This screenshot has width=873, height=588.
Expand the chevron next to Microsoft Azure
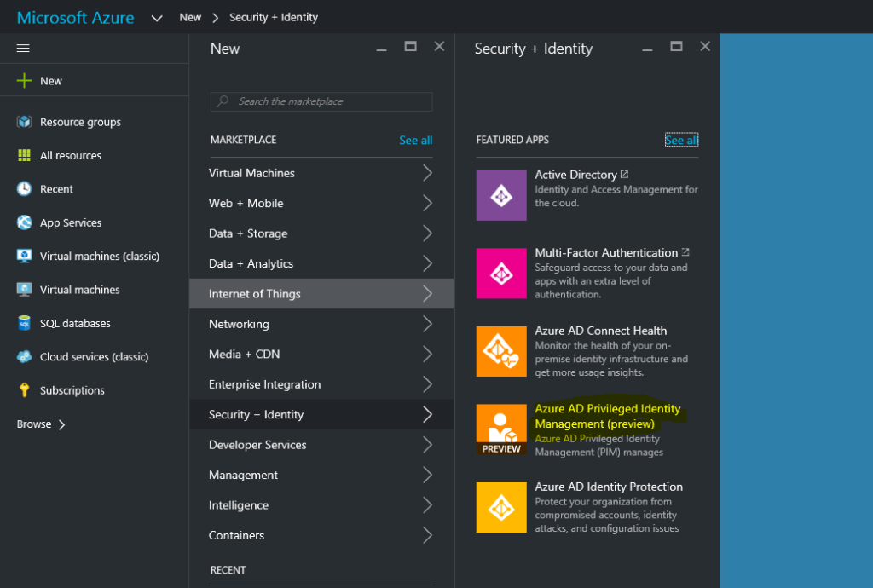(x=157, y=17)
